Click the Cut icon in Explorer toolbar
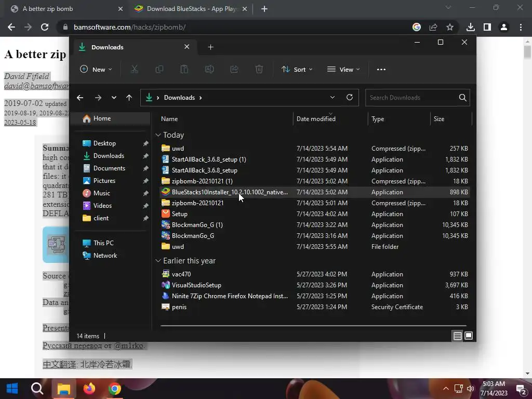This screenshot has height=399, width=532. (x=135, y=69)
